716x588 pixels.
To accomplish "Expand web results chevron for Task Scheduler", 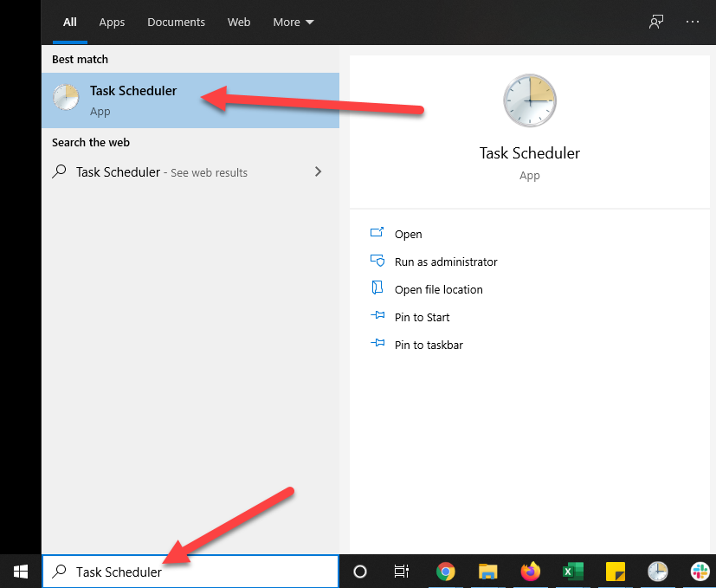I will (319, 171).
